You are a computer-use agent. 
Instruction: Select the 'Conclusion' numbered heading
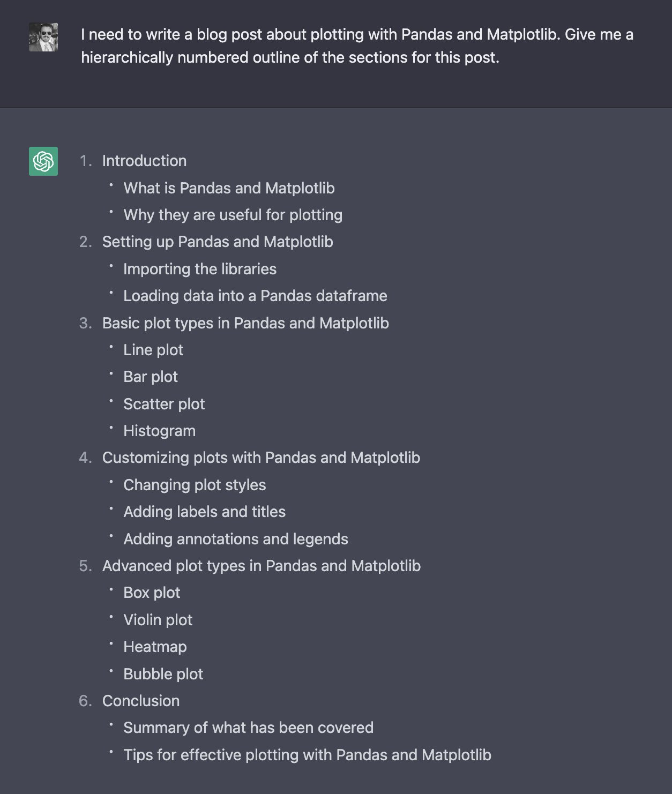click(141, 701)
